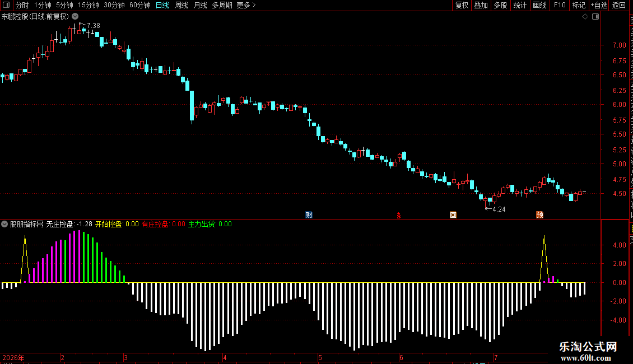633x364 pixels.
Task: Toggle the side info panel icon
Action: click(595, 17)
